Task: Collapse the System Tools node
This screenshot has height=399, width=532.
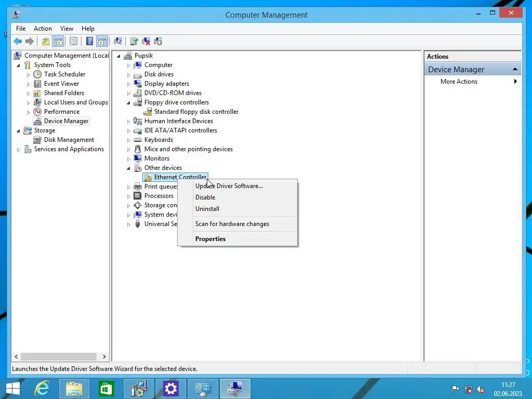Action: coord(18,65)
